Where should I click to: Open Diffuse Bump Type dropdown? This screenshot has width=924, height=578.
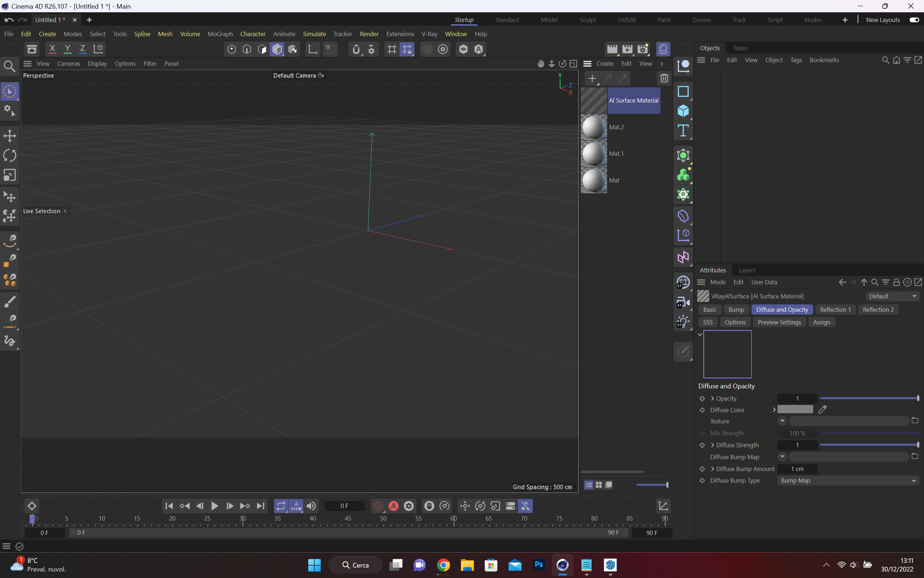pos(849,480)
